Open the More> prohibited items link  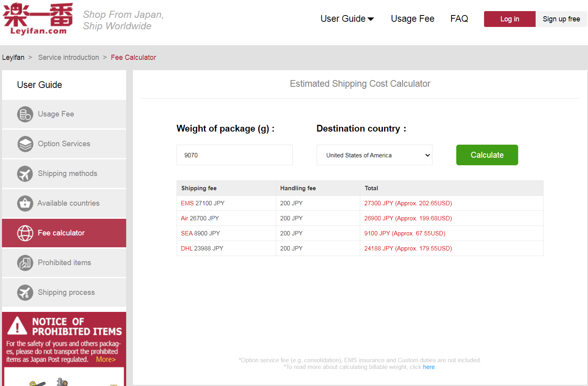click(x=106, y=359)
